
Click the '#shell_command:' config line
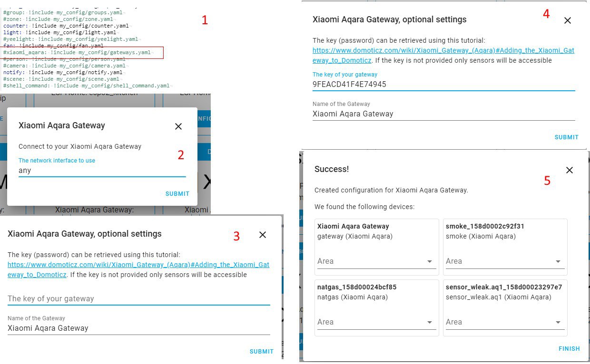click(x=86, y=86)
